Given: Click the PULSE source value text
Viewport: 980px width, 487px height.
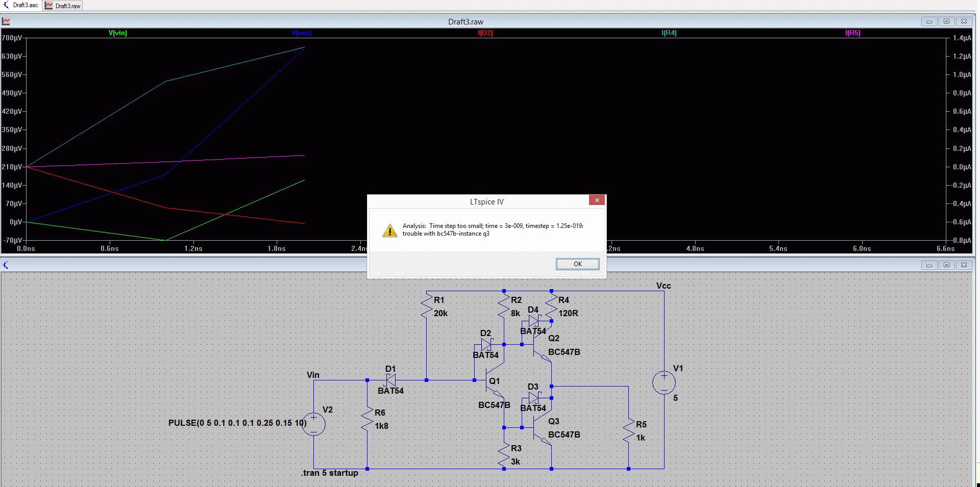Looking at the screenshot, I should (x=237, y=423).
